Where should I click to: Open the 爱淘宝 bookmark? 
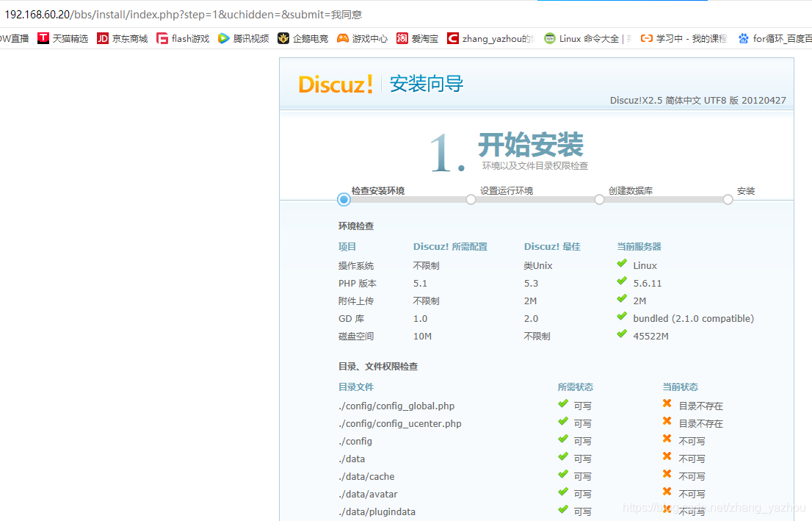[x=418, y=38]
